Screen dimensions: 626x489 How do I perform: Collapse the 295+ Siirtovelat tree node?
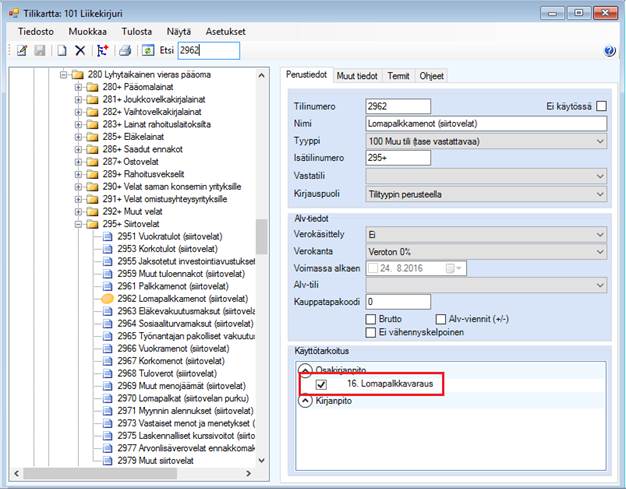tap(78, 224)
